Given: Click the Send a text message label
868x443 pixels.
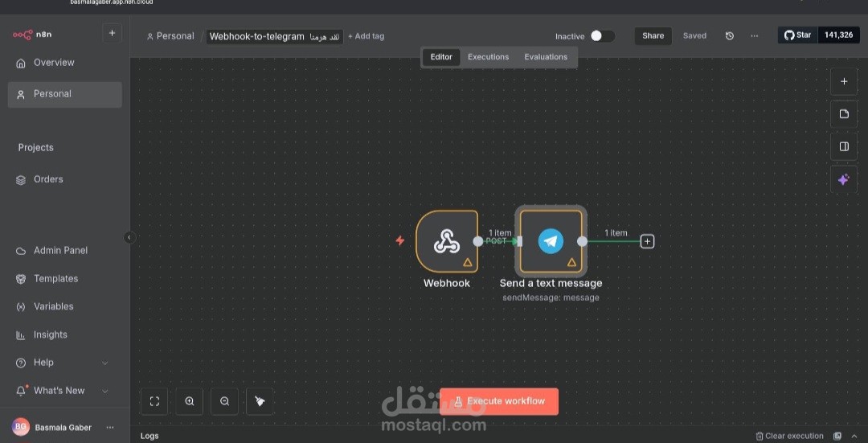Looking at the screenshot, I should (x=551, y=283).
